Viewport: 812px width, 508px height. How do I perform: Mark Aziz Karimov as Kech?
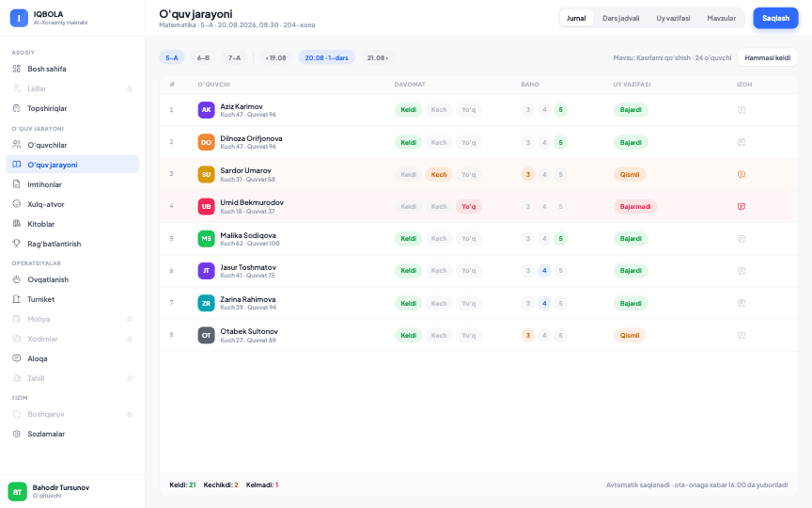(x=439, y=110)
